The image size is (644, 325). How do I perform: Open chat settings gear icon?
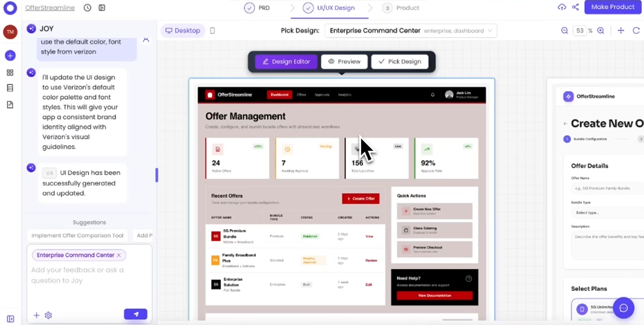pos(48,315)
